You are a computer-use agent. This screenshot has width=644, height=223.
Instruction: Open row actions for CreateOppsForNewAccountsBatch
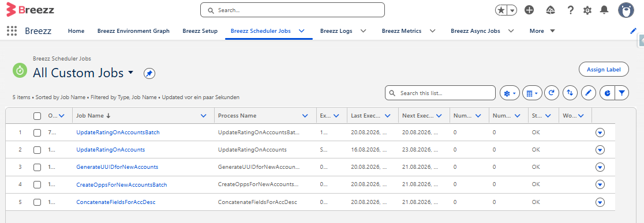tap(600, 184)
